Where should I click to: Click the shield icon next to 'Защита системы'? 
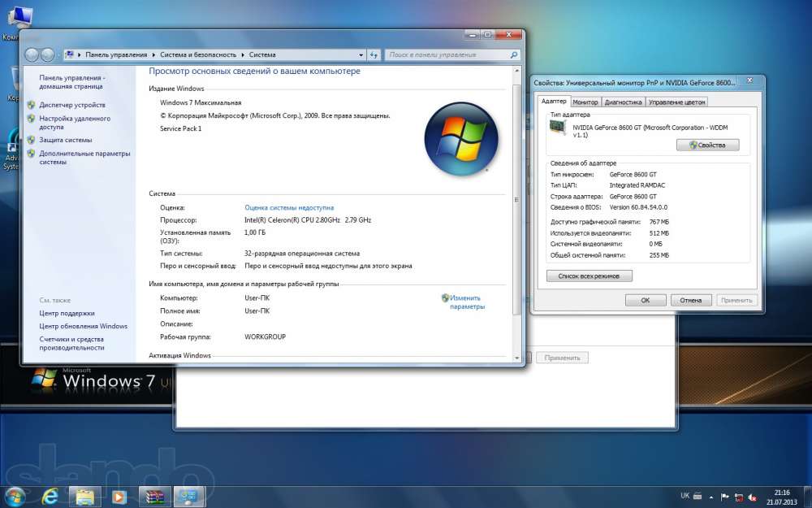coord(31,140)
